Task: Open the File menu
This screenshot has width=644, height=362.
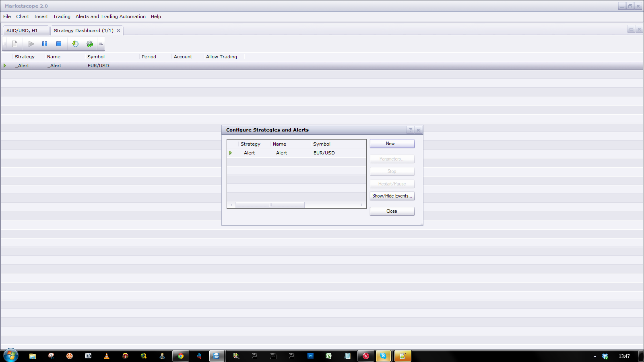Action: tap(7, 16)
